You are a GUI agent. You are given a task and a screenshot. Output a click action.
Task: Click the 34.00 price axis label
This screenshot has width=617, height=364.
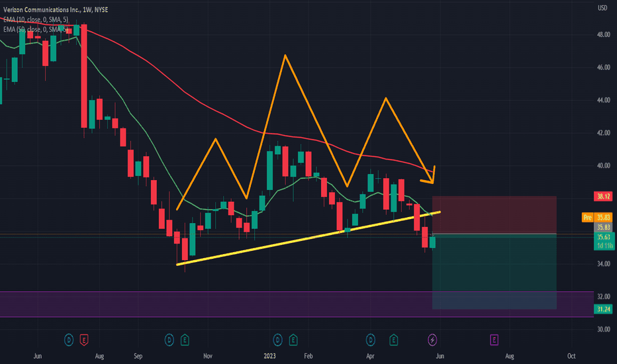(603, 263)
